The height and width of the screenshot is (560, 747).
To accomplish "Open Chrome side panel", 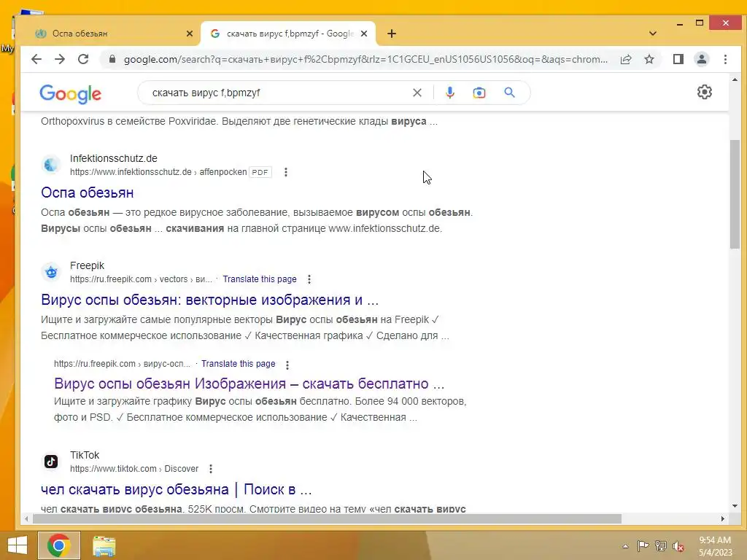I will (678, 59).
